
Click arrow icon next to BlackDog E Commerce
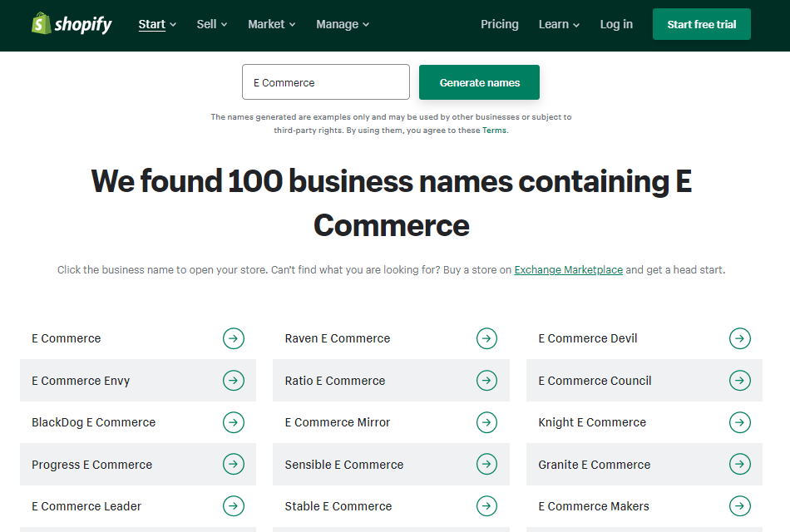point(234,422)
